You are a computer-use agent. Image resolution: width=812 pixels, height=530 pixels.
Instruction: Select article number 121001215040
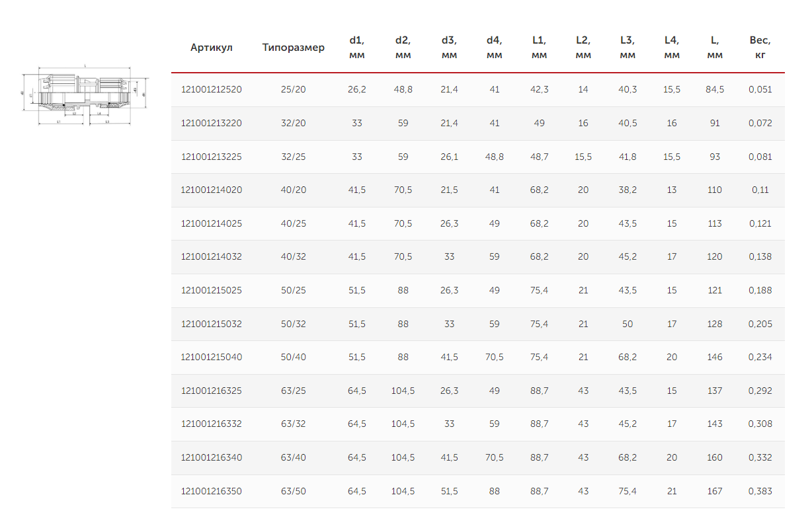212,357
